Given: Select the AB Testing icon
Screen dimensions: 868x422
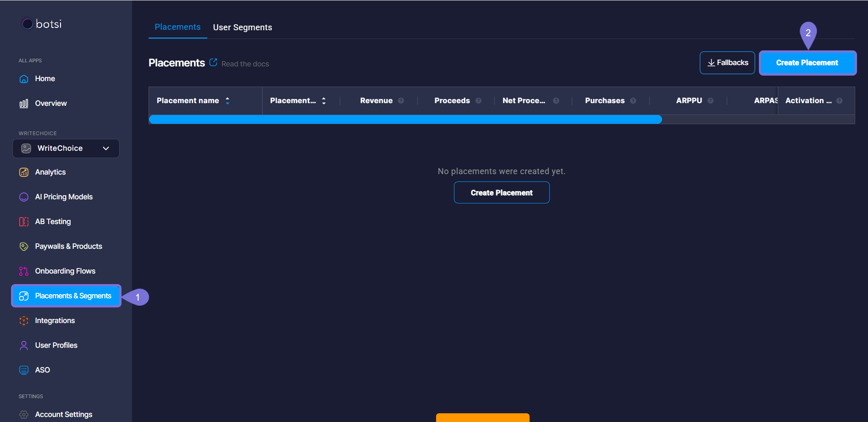Looking at the screenshot, I should point(24,222).
